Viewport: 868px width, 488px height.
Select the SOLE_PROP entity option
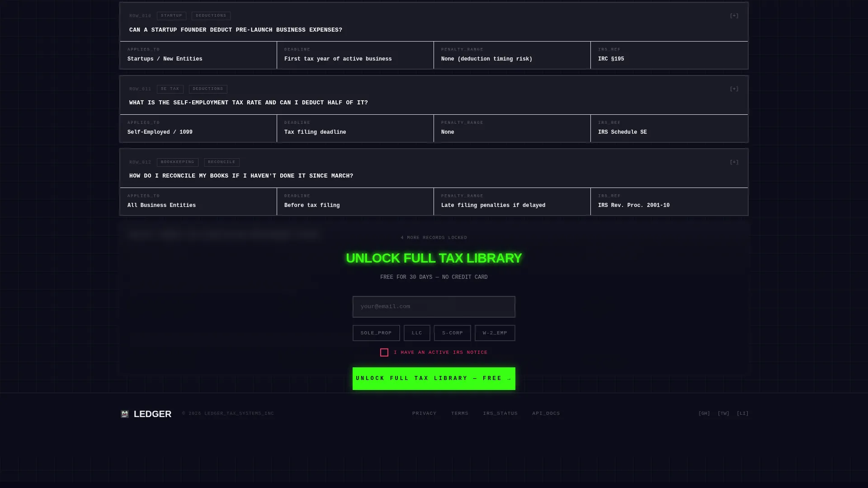pos(376,333)
